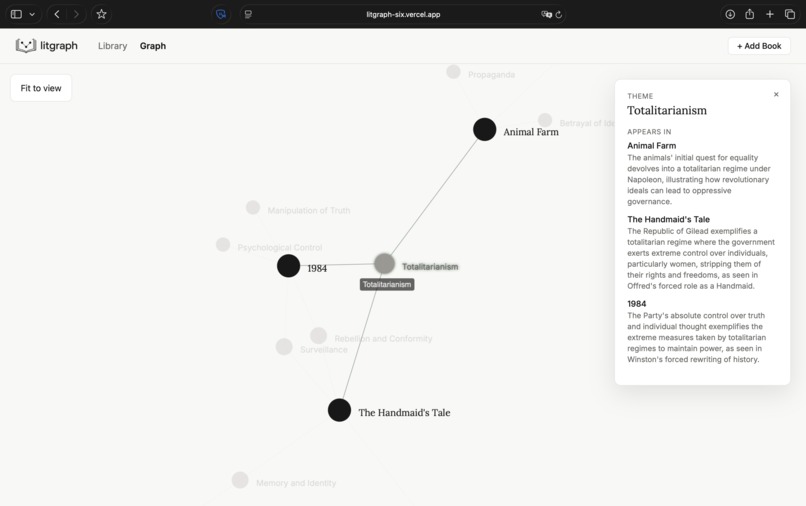Select the Animal Farm book node
Screen dimensions: 806x506
pyautogui.click(x=484, y=129)
